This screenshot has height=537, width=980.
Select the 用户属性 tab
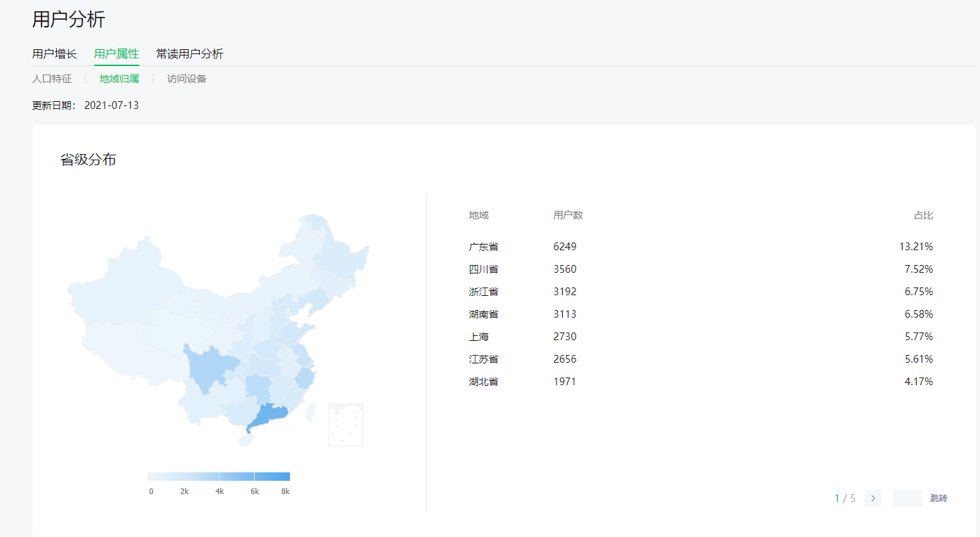click(x=117, y=54)
